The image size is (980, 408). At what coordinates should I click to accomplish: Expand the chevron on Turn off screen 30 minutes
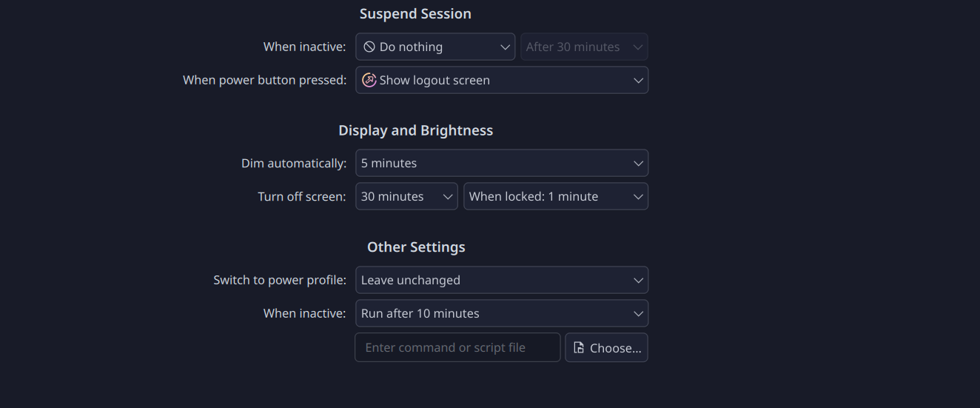click(x=448, y=196)
